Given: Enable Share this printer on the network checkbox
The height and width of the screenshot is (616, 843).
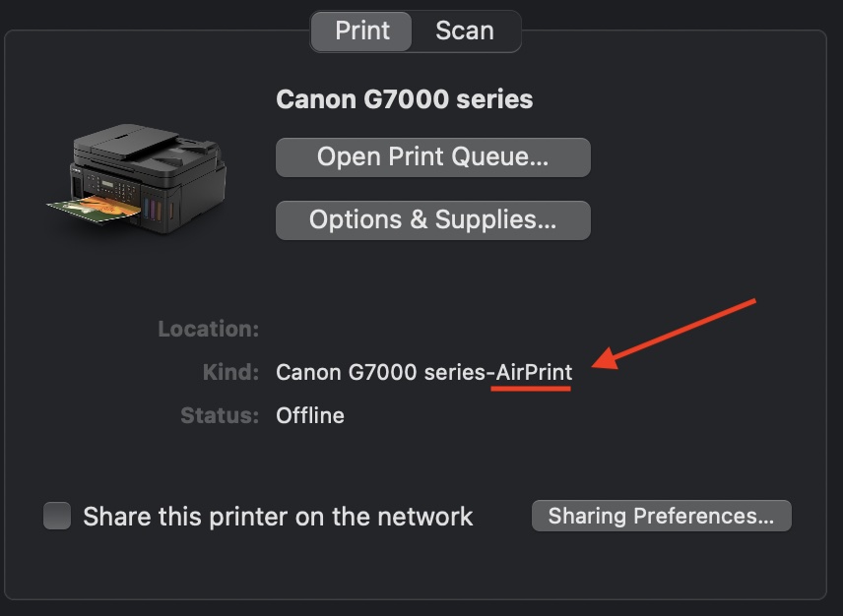Looking at the screenshot, I should click(57, 517).
